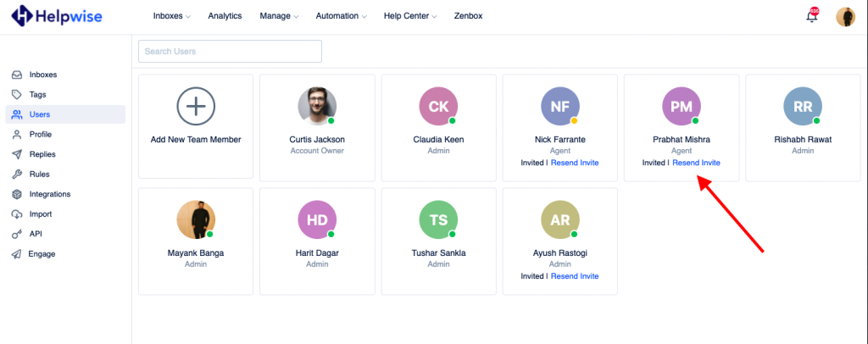
Task: Resend invite to Prabhat Mishra
Action: pyautogui.click(x=696, y=163)
